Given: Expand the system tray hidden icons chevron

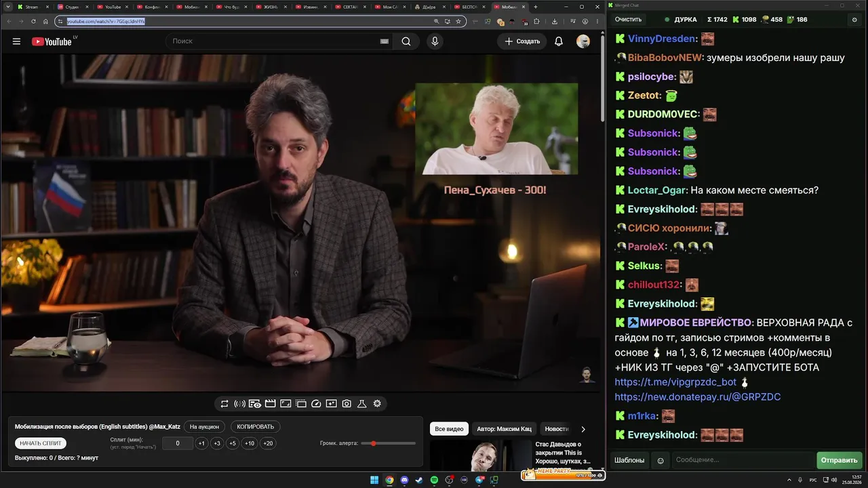Looking at the screenshot, I should (790, 480).
